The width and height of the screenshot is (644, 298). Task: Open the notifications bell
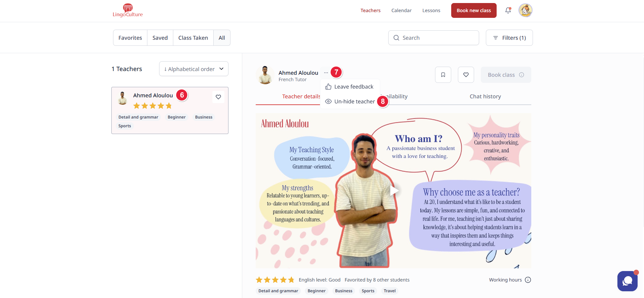point(508,10)
